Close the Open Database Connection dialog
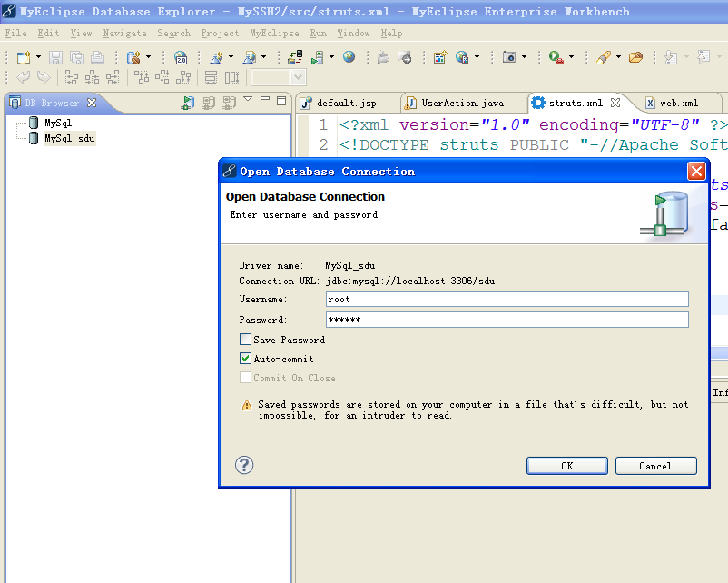The width and height of the screenshot is (728, 583). (x=696, y=172)
